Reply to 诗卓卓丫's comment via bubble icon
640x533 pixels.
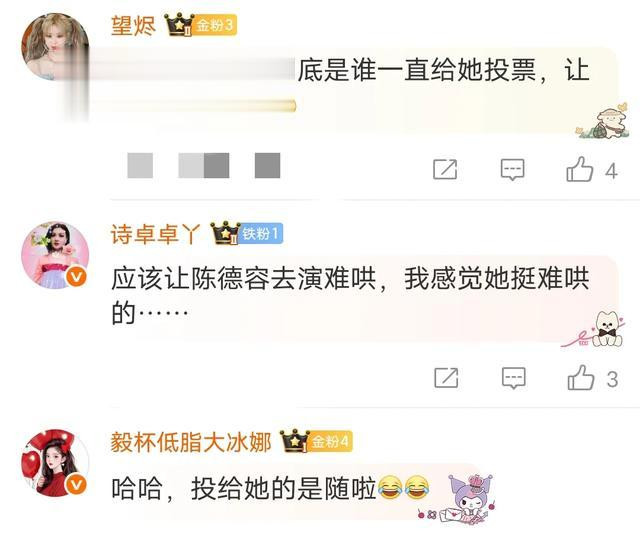coord(513,378)
